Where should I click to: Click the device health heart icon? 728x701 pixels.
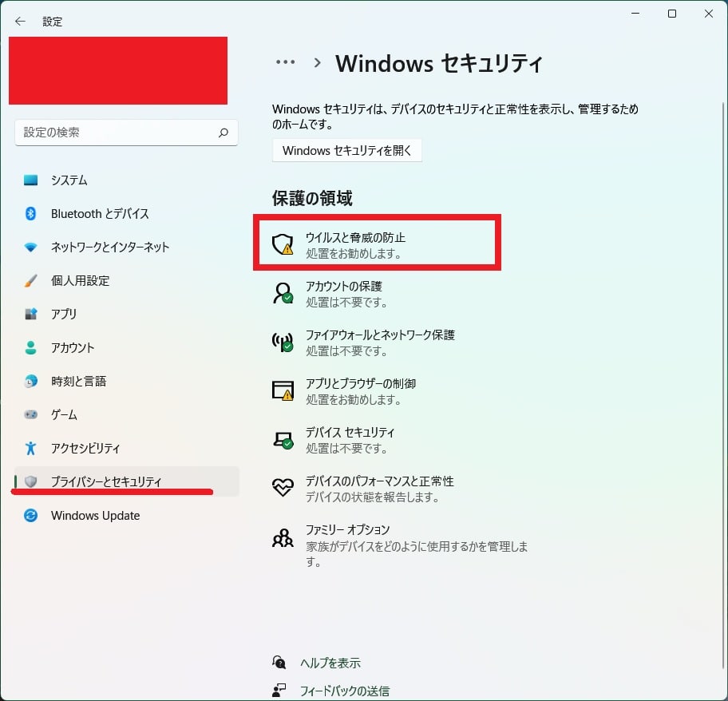(x=283, y=488)
